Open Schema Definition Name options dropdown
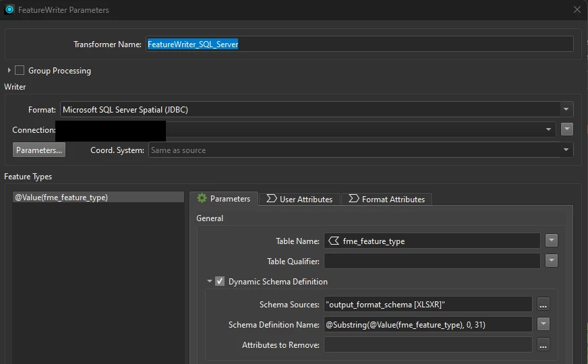The width and height of the screenshot is (588, 364). [x=543, y=324]
